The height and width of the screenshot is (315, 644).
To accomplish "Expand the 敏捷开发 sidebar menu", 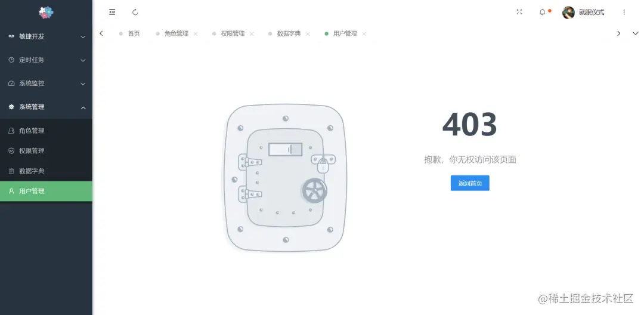I will [46, 36].
